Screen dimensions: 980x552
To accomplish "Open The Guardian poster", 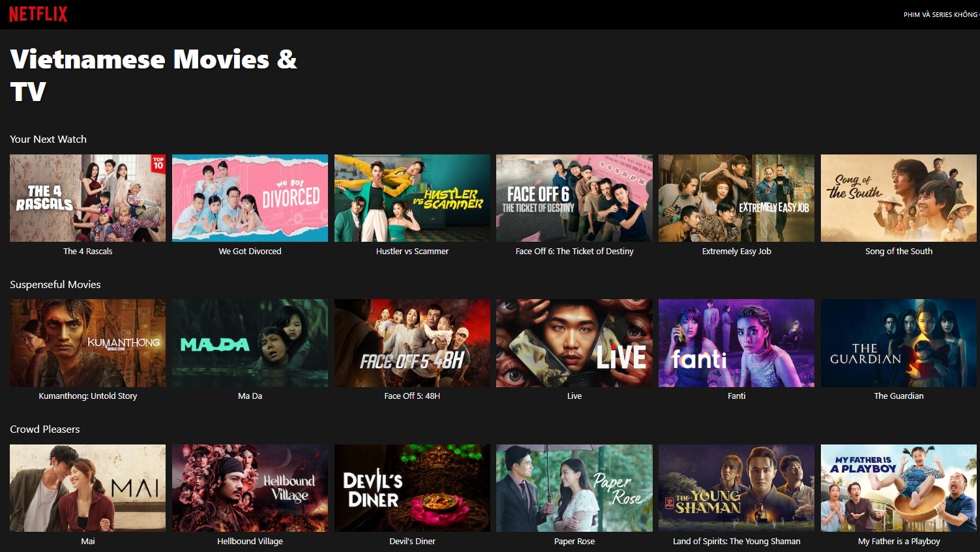I will tap(898, 343).
